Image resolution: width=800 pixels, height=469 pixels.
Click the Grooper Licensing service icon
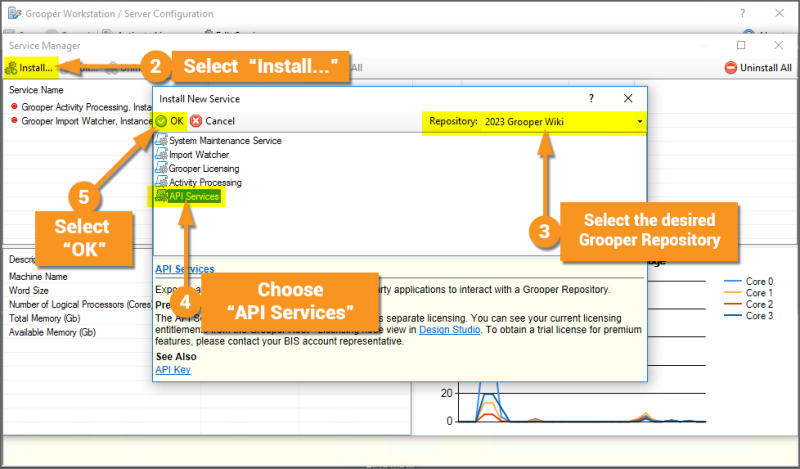pos(161,167)
